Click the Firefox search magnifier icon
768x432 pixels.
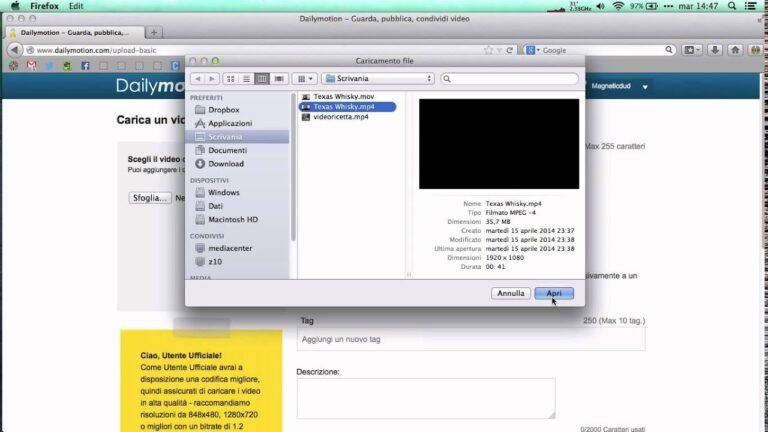[x=669, y=50]
